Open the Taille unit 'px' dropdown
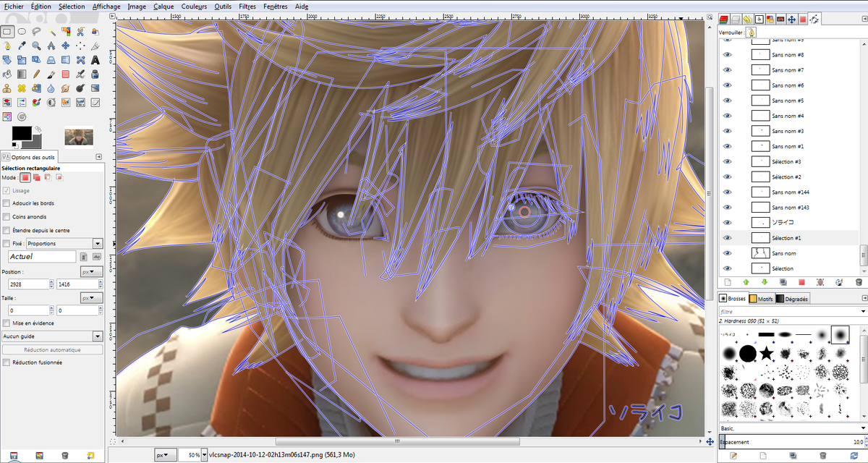Screen dimensions: 868x463 pos(91,297)
